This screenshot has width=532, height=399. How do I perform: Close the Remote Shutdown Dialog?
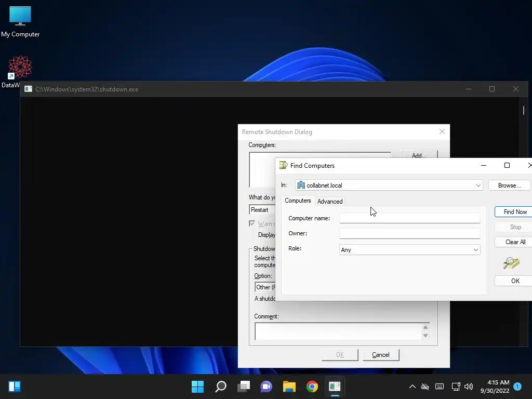[x=442, y=131]
